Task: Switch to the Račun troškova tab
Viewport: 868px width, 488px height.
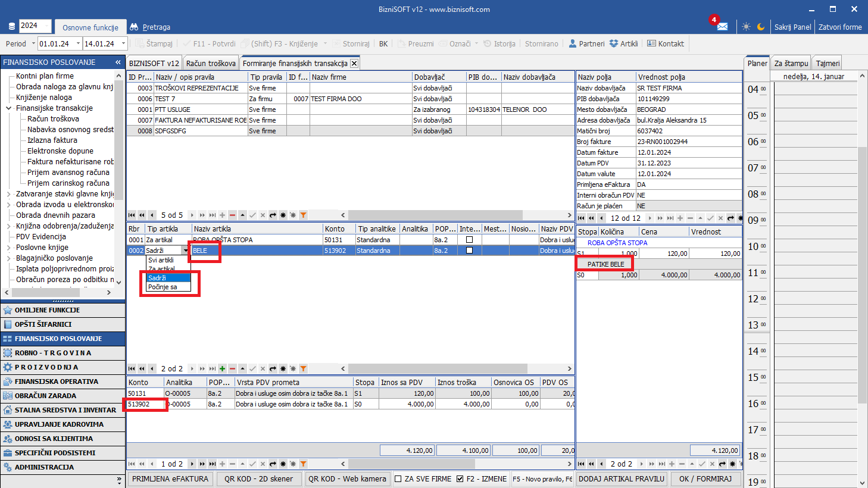Action: [x=211, y=63]
